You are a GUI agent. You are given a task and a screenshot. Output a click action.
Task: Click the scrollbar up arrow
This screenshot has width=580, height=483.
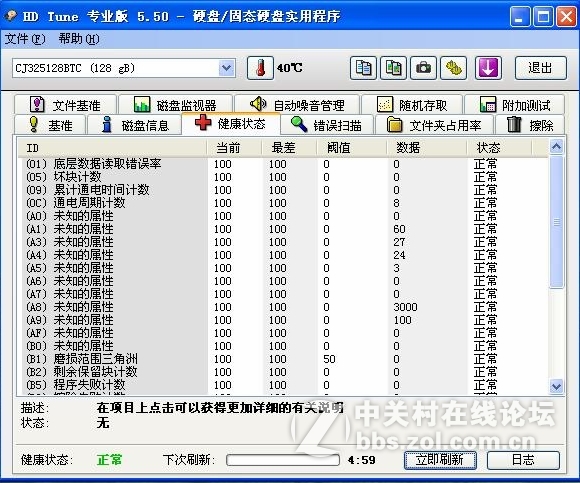(x=556, y=147)
